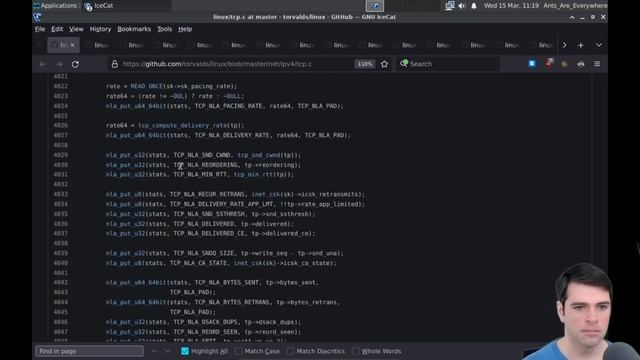
Task: Click TCP_NLA_BYTES_SENT text
Action: [x=227, y=282]
